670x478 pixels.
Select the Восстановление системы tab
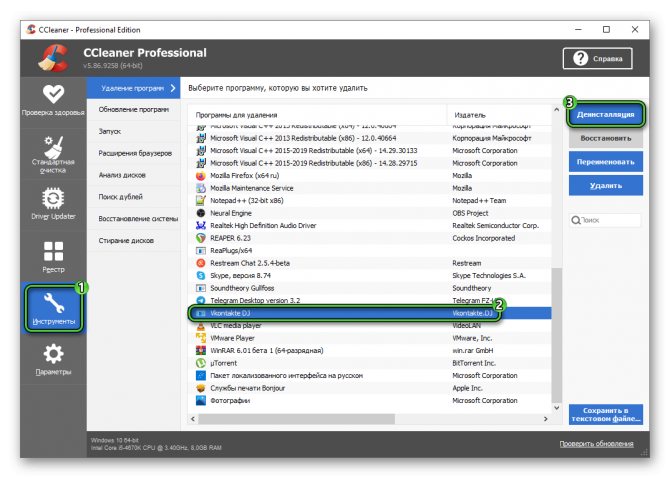pos(133,219)
